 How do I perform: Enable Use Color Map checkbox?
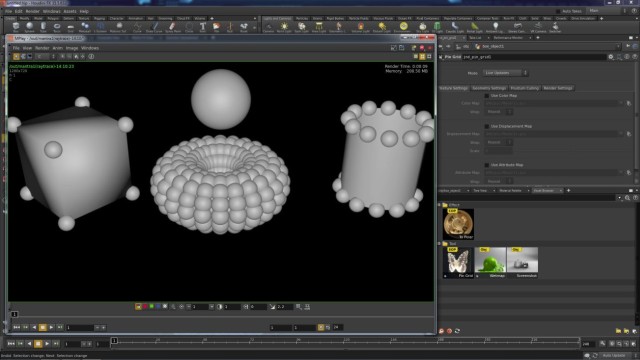487,96
